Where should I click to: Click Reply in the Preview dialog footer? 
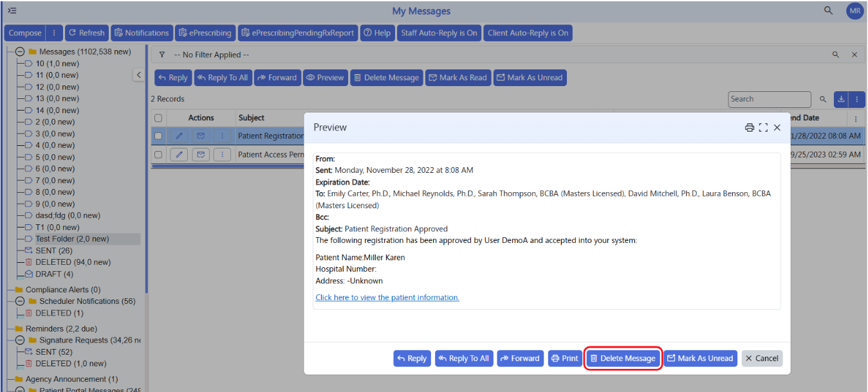[412, 359]
